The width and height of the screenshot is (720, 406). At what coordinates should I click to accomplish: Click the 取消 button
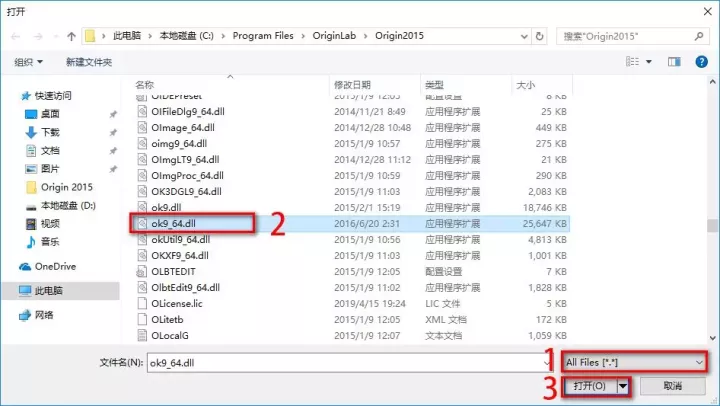(672, 385)
